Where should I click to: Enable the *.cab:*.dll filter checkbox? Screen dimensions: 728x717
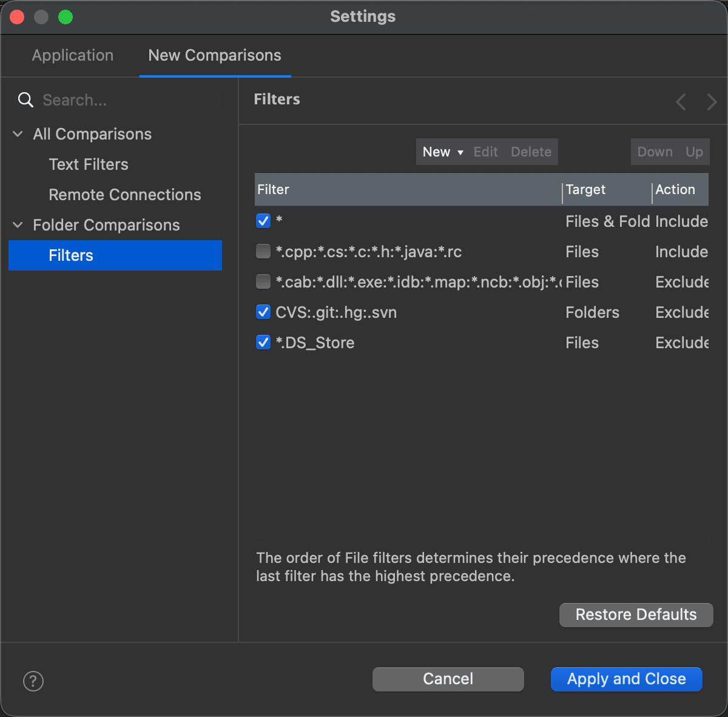point(263,281)
